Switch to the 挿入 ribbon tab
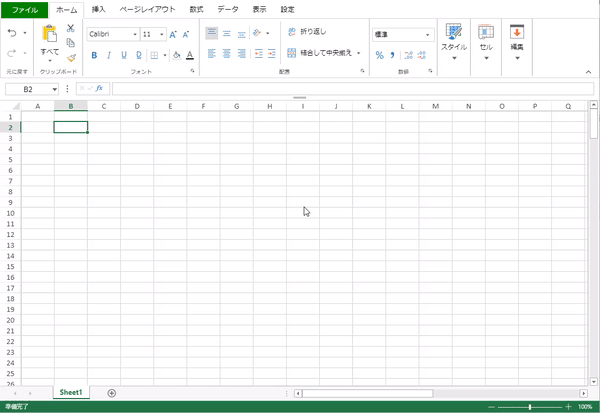 [x=98, y=9]
